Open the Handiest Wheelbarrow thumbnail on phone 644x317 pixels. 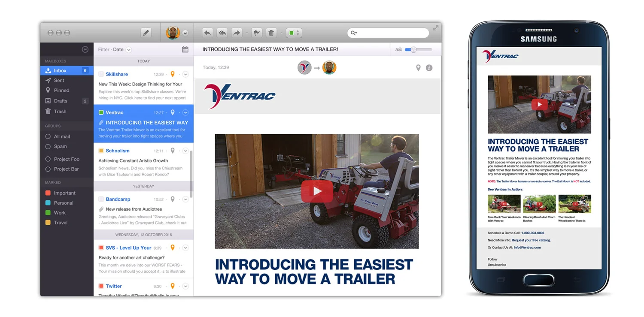(x=574, y=204)
